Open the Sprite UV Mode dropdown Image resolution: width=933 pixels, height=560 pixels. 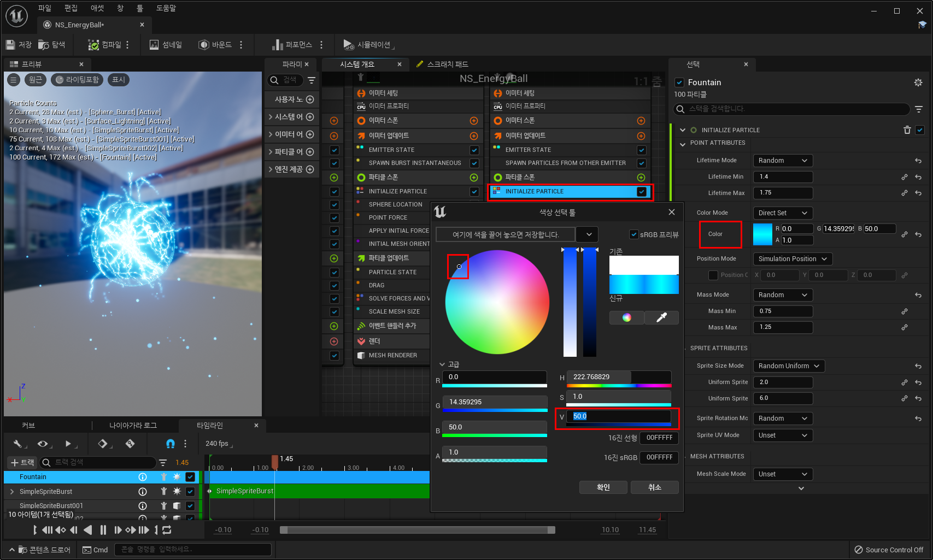click(x=783, y=435)
